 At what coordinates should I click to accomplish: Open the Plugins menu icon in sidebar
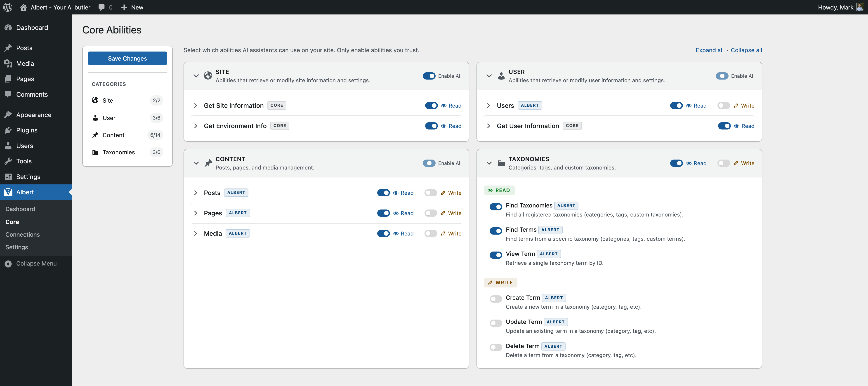[x=8, y=130]
